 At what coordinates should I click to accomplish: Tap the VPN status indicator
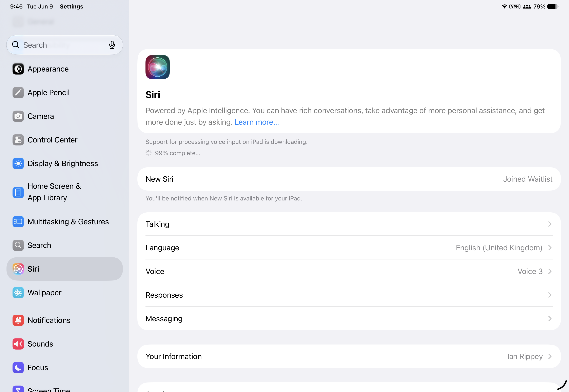515,6
